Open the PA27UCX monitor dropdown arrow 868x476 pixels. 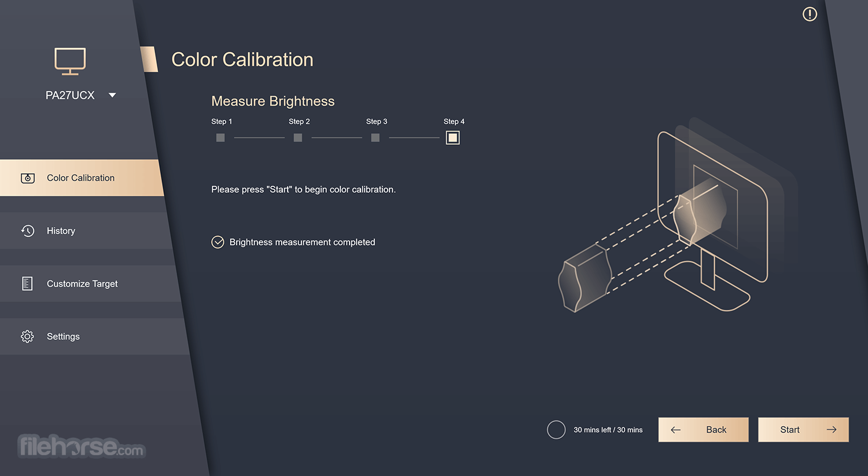click(x=112, y=96)
